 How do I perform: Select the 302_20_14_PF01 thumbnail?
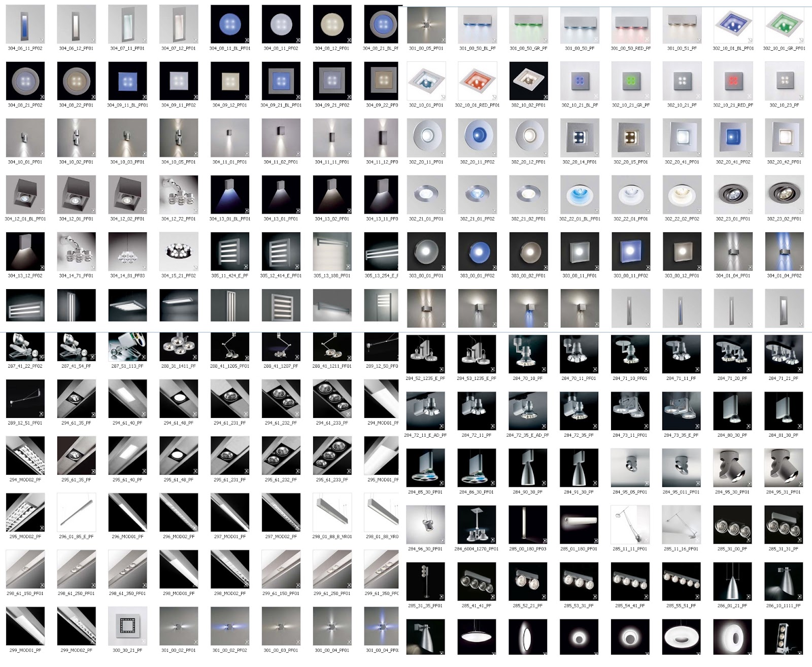tap(580, 137)
